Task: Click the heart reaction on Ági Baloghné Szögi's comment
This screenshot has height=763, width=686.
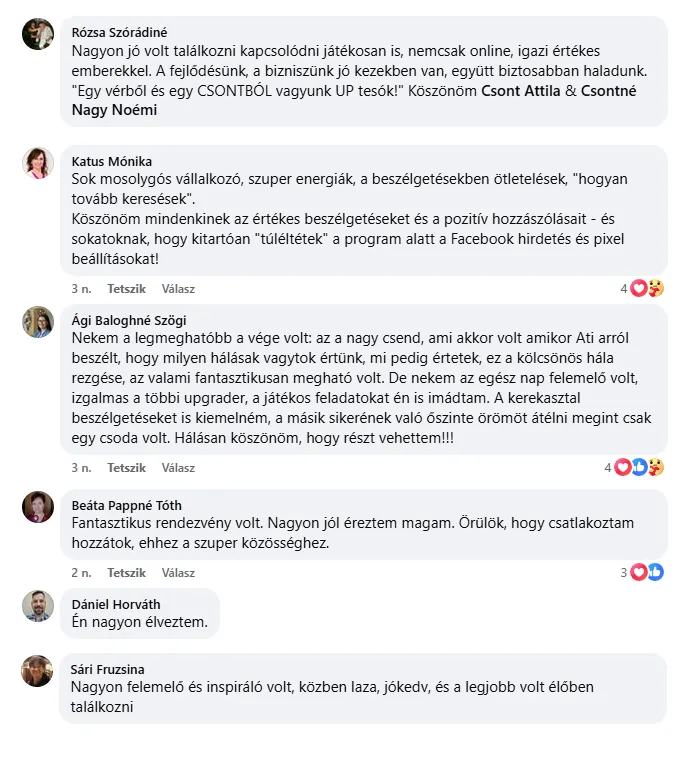Action: [x=622, y=467]
